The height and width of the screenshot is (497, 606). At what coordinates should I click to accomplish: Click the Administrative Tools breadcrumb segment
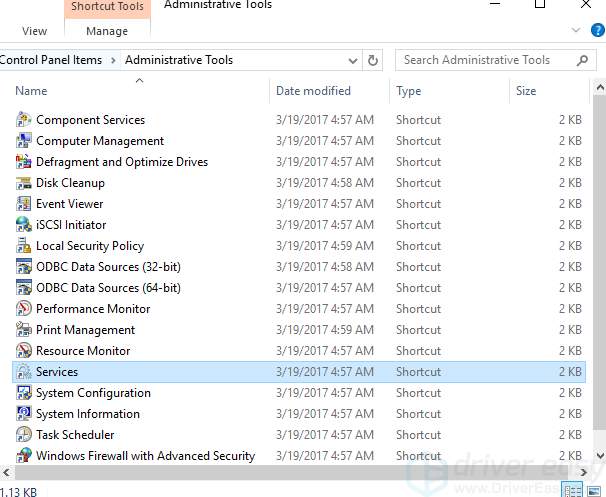(x=179, y=60)
